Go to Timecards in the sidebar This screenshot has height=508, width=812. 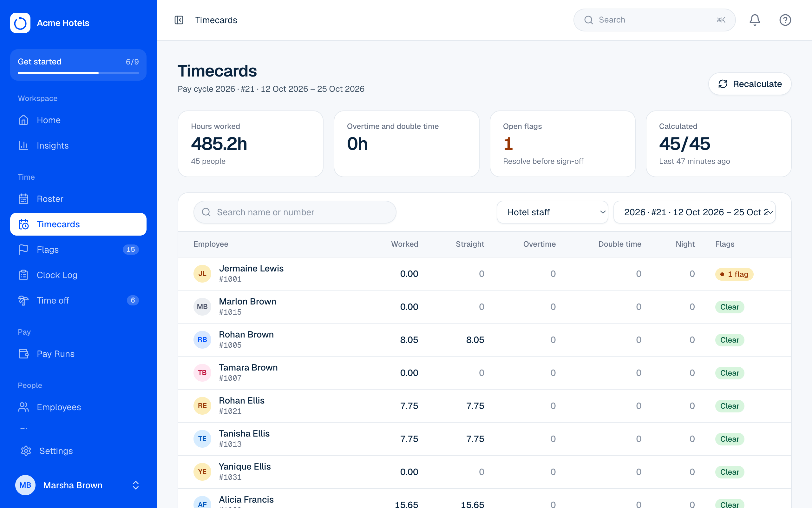click(x=78, y=224)
